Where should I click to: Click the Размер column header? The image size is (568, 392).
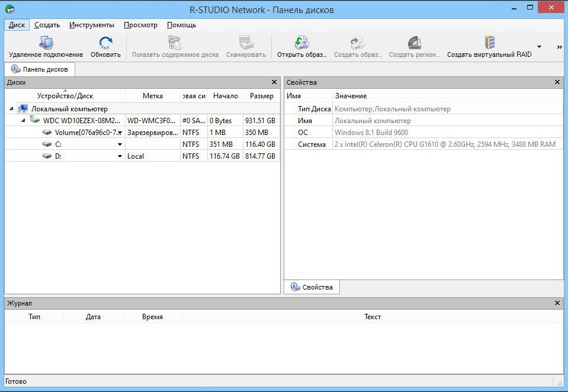pyautogui.click(x=262, y=96)
